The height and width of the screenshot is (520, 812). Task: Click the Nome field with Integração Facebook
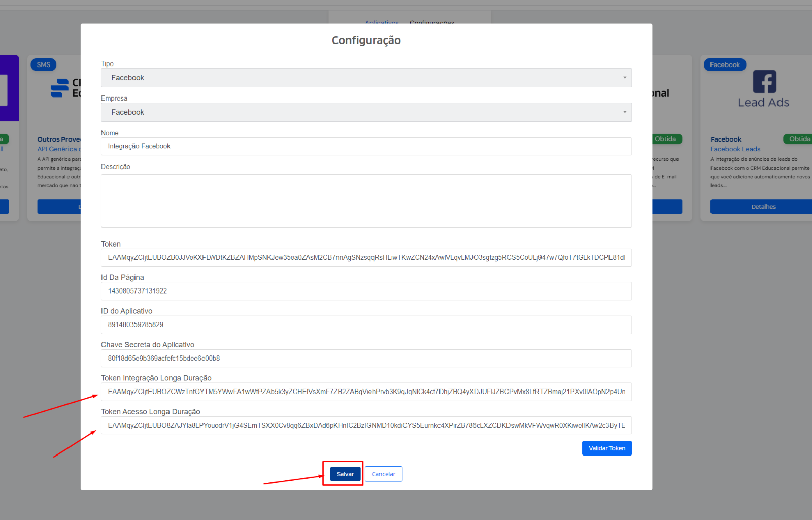click(x=366, y=146)
